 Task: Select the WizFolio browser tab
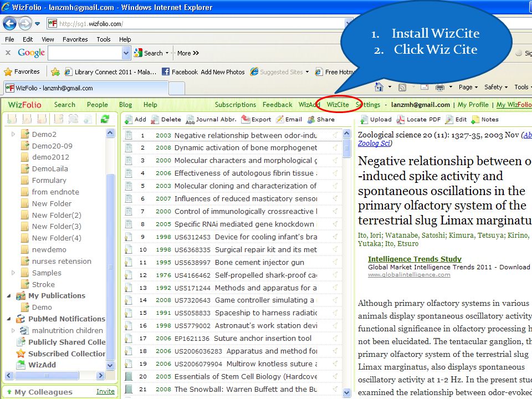tap(86, 88)
